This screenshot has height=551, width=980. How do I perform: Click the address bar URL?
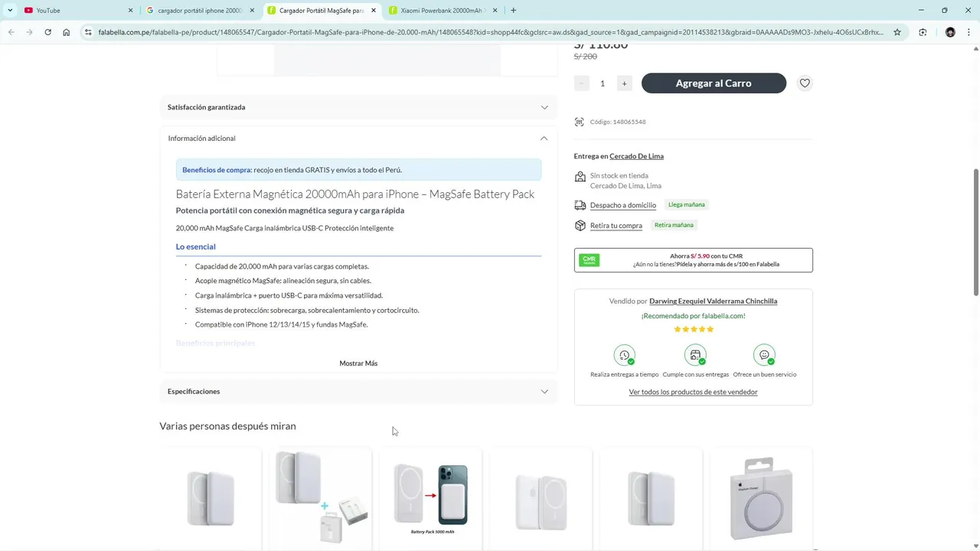click(x=490, y=32)
